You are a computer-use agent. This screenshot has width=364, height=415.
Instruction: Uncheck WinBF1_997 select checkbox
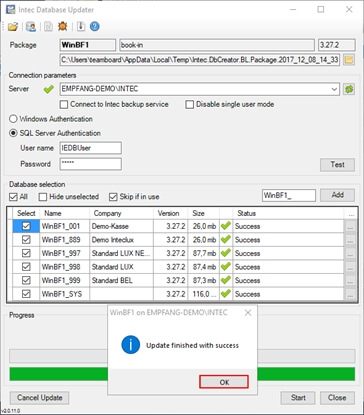[x=26, y=253]
